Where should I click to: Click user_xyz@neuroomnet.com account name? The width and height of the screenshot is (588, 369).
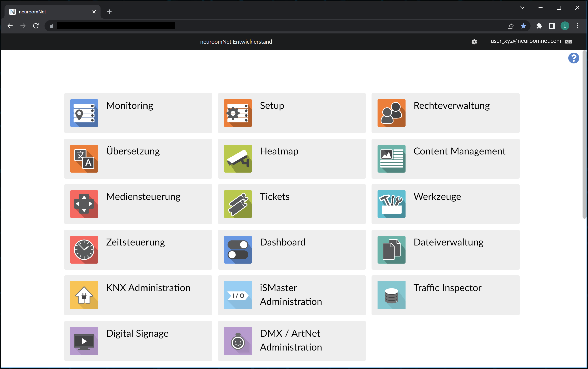point(526,41)
